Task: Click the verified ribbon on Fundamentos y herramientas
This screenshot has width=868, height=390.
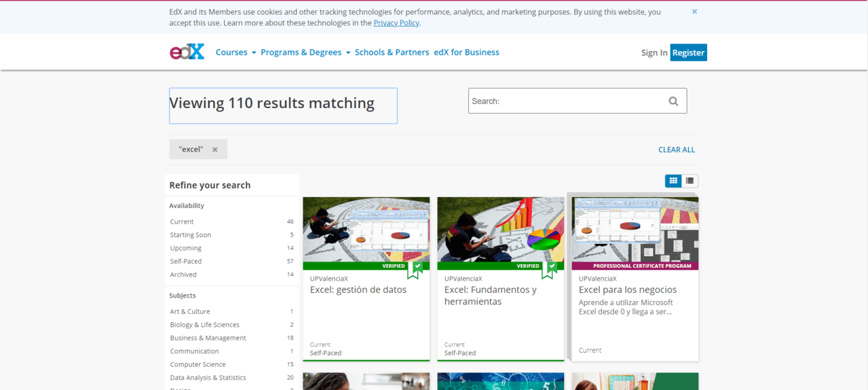Action: (548, 270)
